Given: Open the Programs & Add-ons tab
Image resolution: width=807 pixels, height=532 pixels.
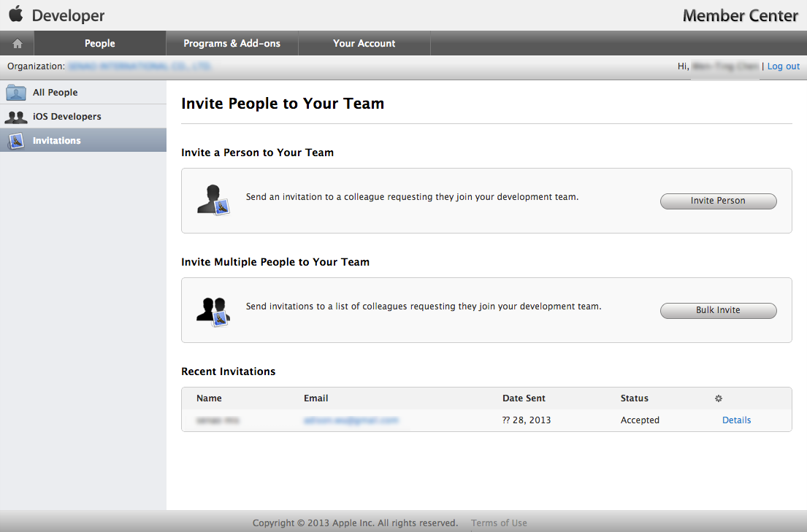Looking at the screenshot, I should click(232, 43).
